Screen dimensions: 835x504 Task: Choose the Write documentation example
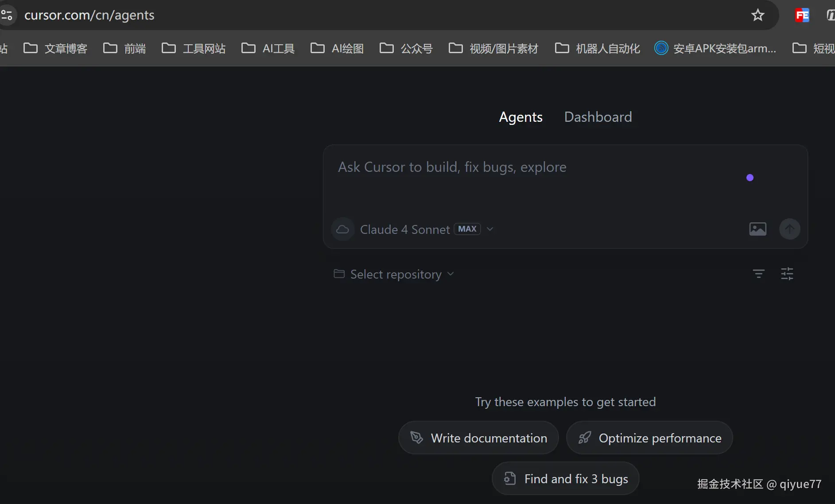478,438
